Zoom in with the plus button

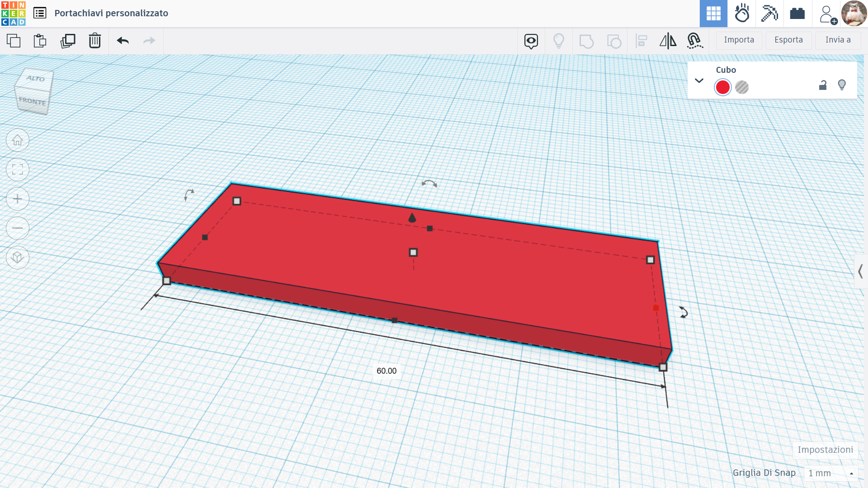[18, 199]
